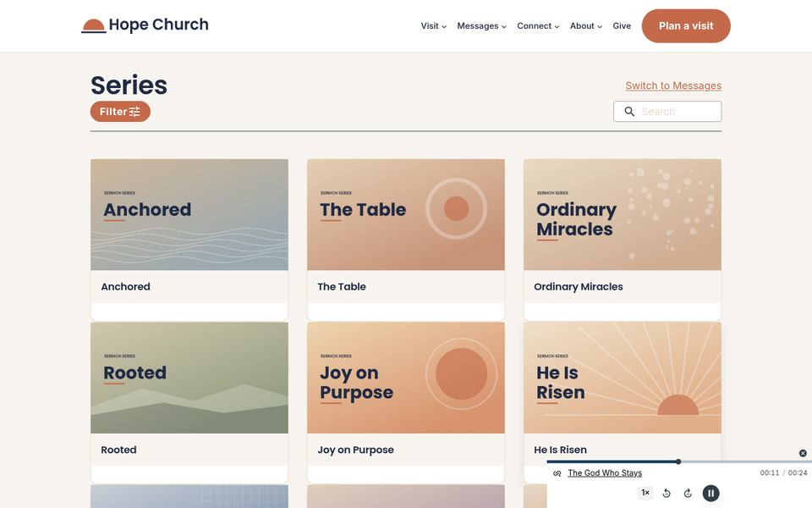The image size is (812, 508).
Task: Open the Filter options
Action: [x=120, y=112]
